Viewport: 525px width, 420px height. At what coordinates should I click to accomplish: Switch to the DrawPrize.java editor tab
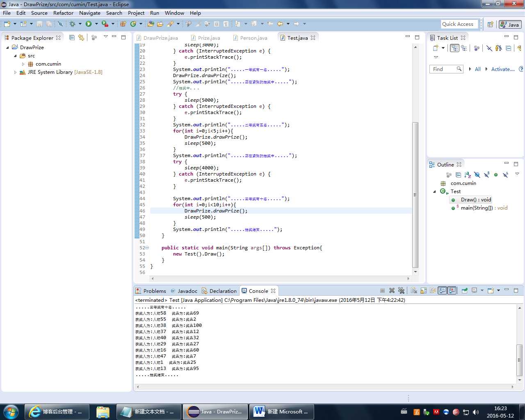coord(160,38)
